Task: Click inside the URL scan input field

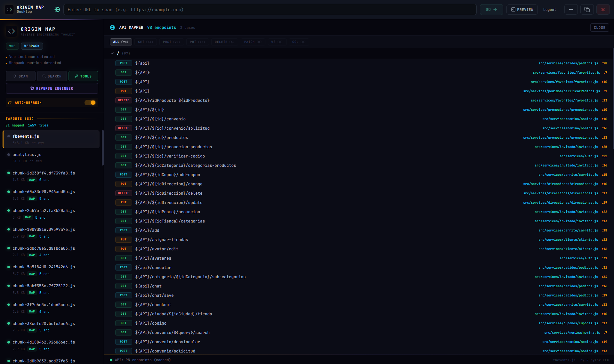Action: point(256,10)
